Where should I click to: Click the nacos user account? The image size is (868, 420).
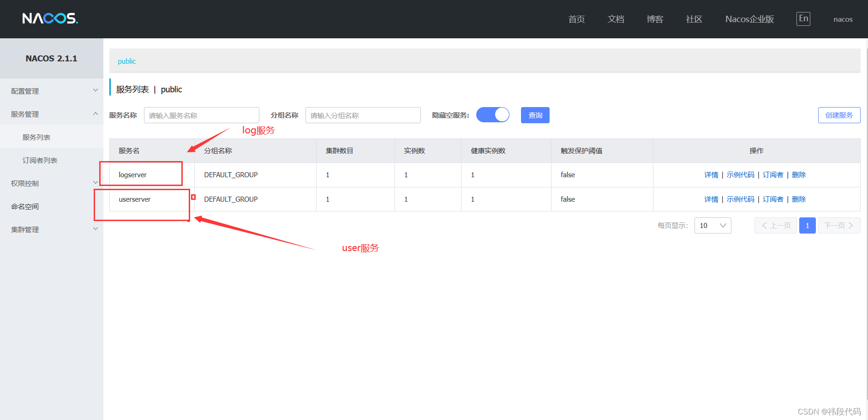[x=843, y=19]
